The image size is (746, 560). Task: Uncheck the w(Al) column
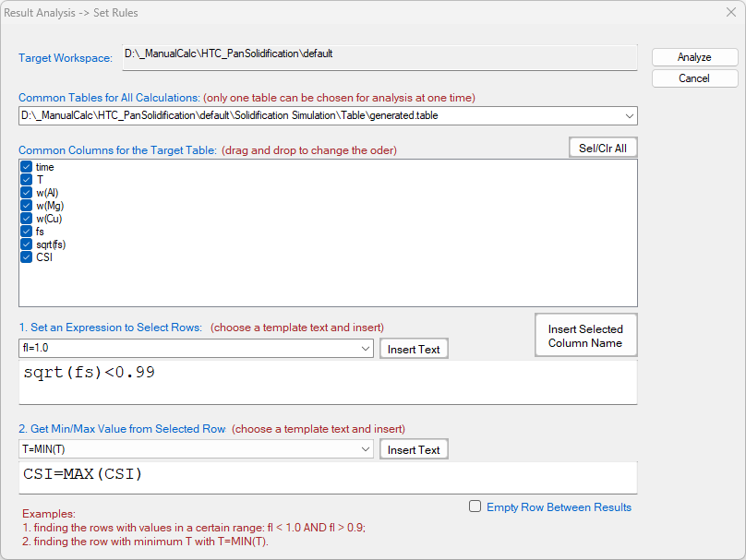click(x=27, y=193)
